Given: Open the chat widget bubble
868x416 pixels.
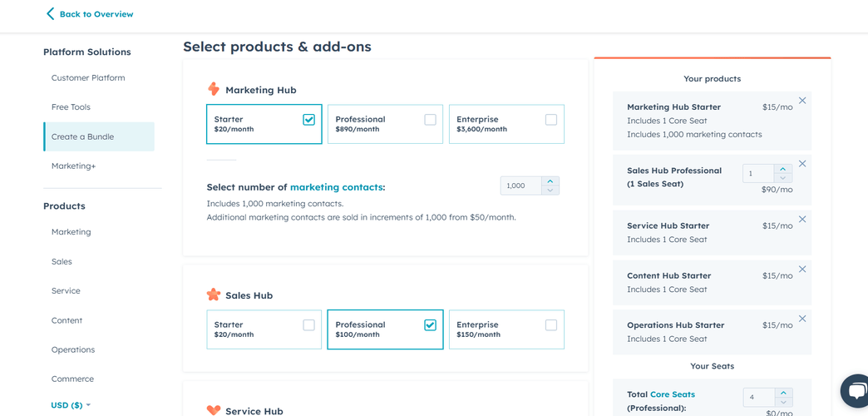Looking at the screenshot, I should (856, 391).
